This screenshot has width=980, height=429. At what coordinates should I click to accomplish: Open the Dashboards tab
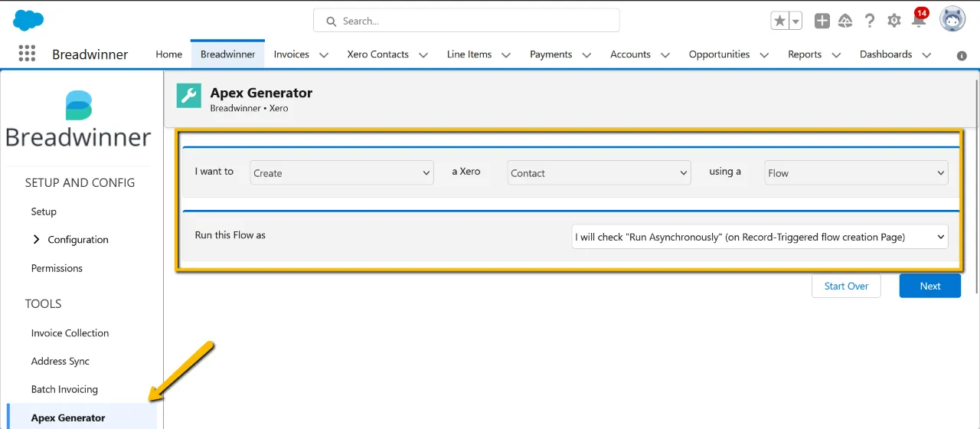click(886, 54)
